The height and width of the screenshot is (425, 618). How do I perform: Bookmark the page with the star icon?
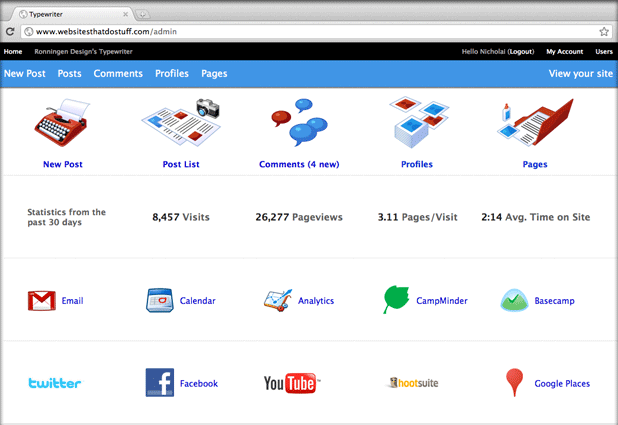(x=604, y=32)
